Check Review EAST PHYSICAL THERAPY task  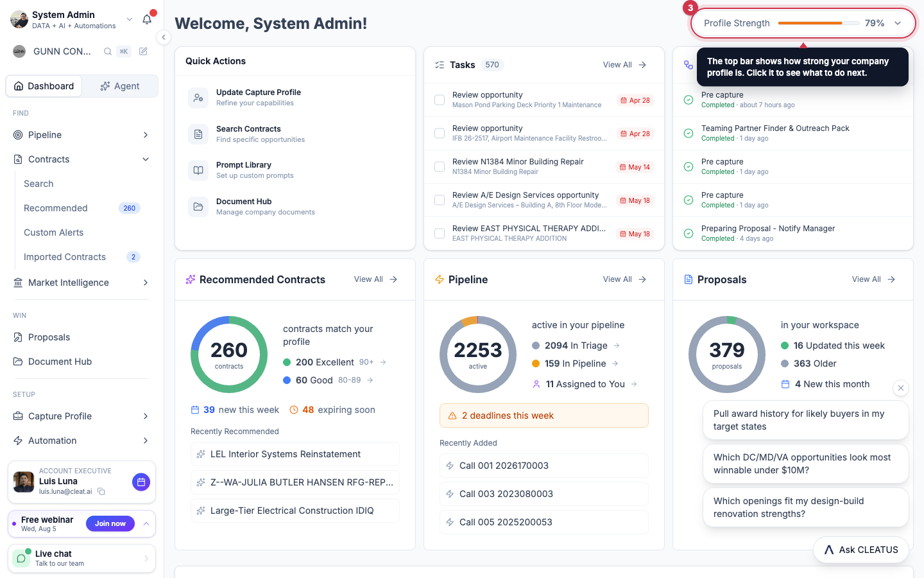pos(440,234)
